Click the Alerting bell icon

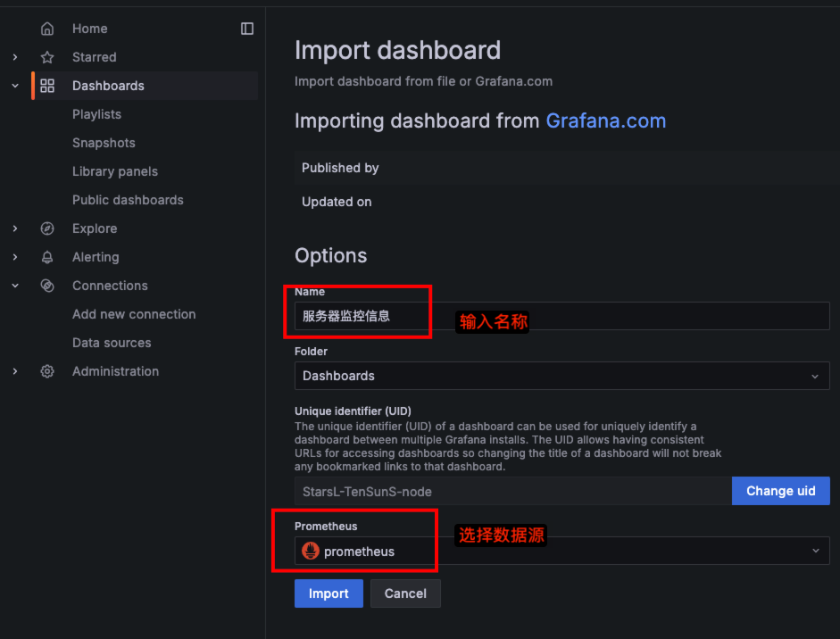47,257
